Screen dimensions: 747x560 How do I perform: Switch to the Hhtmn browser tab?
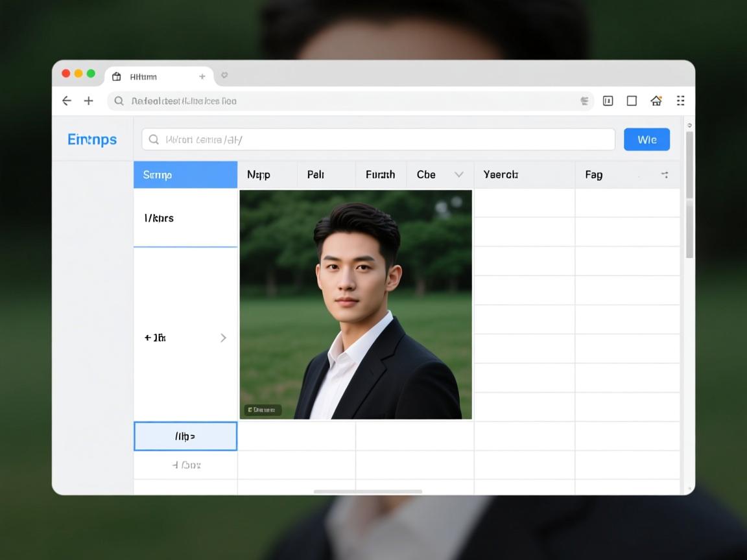tap(144, 76)
